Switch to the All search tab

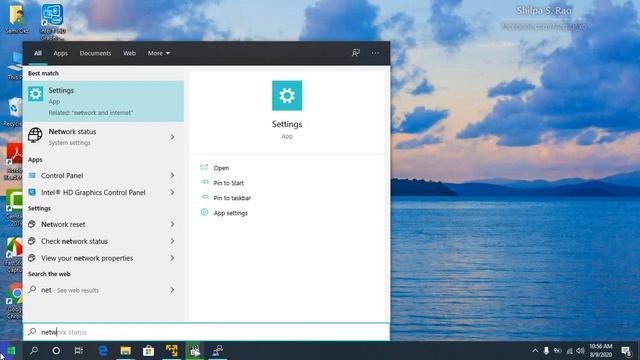[x=38, y=53]
